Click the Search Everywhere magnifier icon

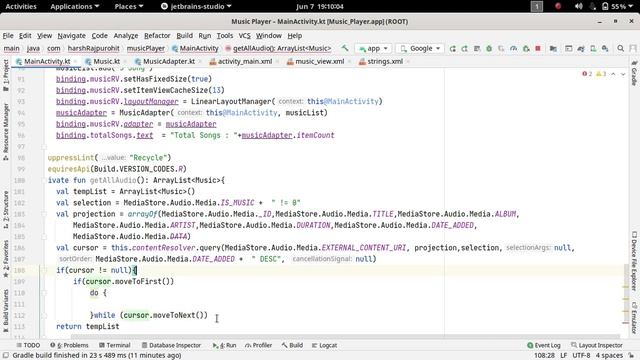pos(620,49)
